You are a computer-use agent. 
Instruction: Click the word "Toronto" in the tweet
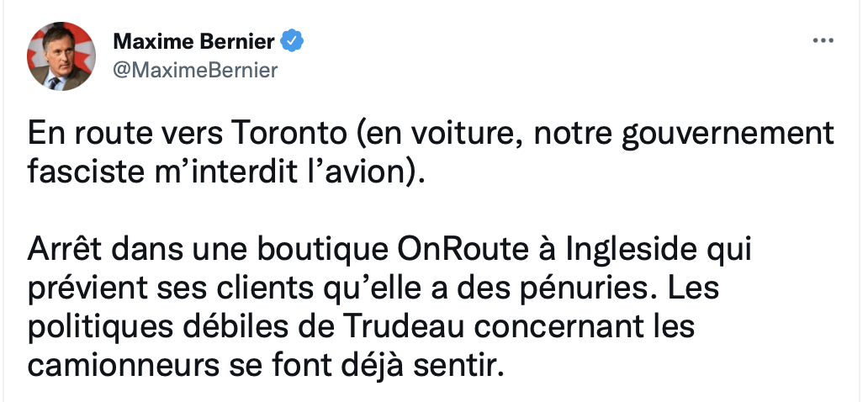[288, 135]
